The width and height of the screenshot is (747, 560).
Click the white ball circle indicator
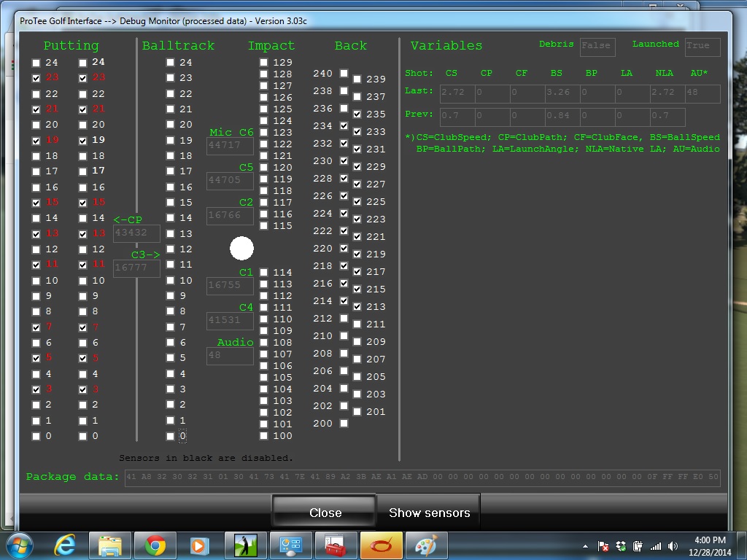pyautogui.click(x=241, y=249)
